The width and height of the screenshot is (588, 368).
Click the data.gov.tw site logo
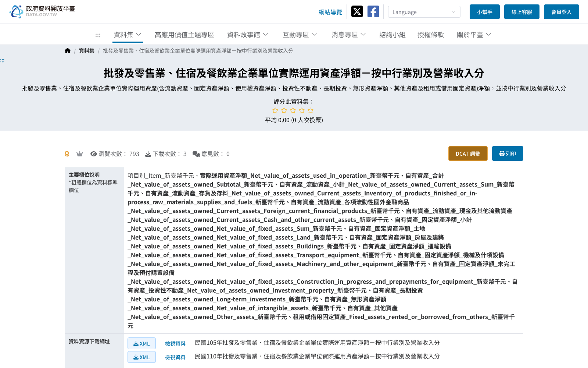42,11
